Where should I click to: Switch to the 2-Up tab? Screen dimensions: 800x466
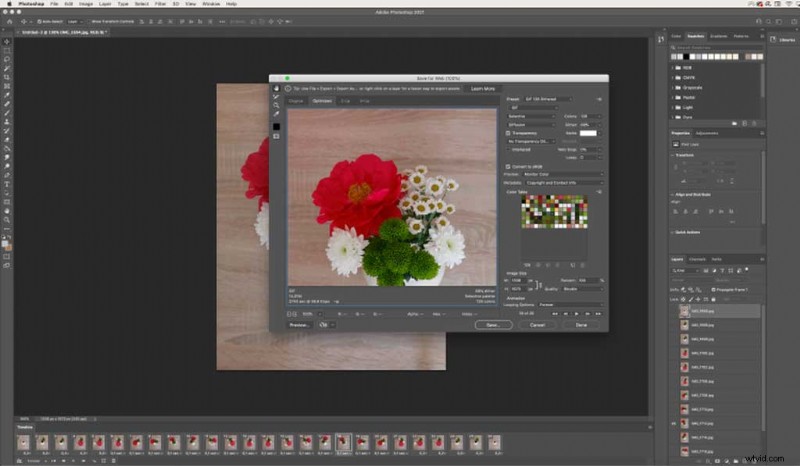[x=345, y=101]
